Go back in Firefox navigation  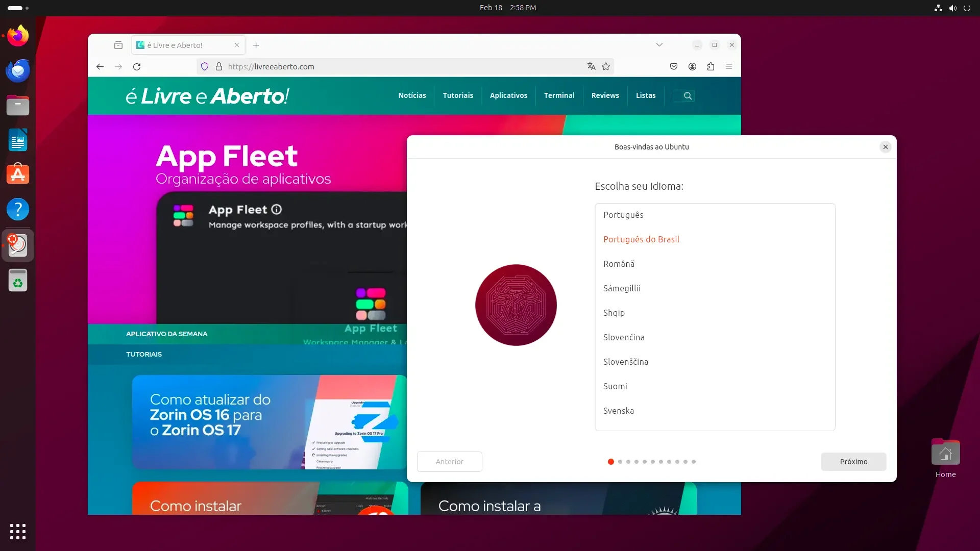pos(100,66)
